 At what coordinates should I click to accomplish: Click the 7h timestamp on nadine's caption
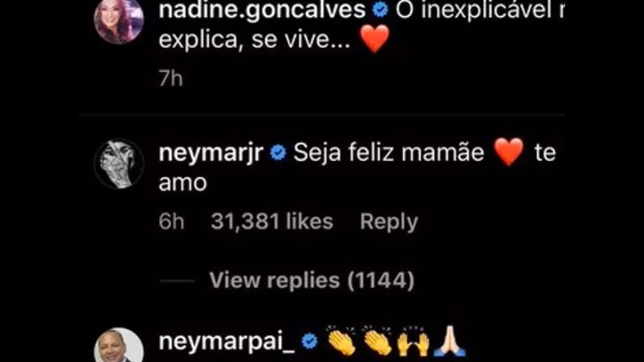point(170,78)
